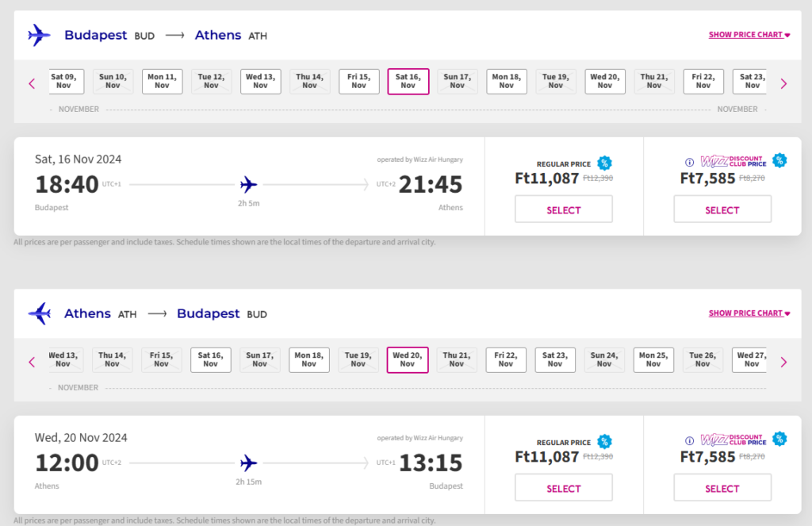Click the Wizz Discount Club logo for return flight
812x526 pixels.
pos(733,440)
